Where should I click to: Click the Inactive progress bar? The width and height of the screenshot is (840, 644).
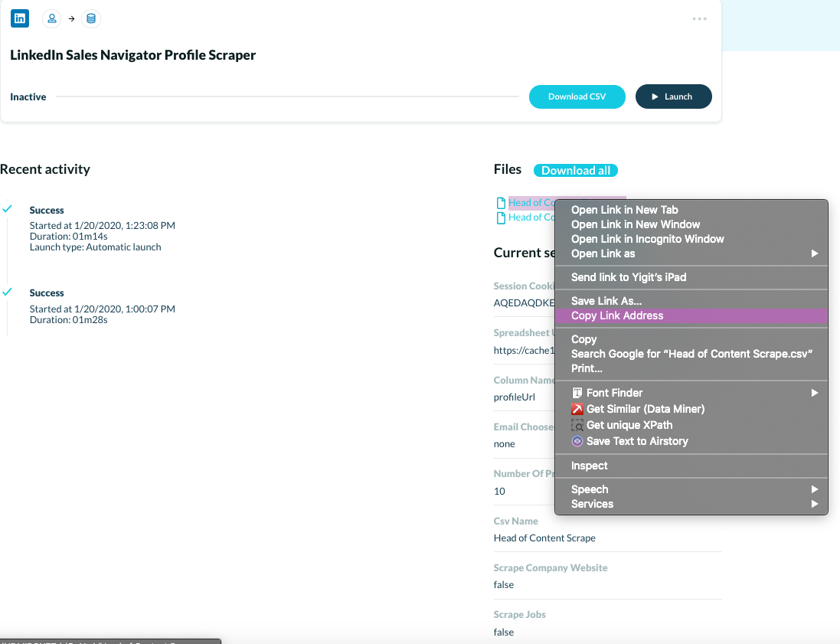[287, 96]
